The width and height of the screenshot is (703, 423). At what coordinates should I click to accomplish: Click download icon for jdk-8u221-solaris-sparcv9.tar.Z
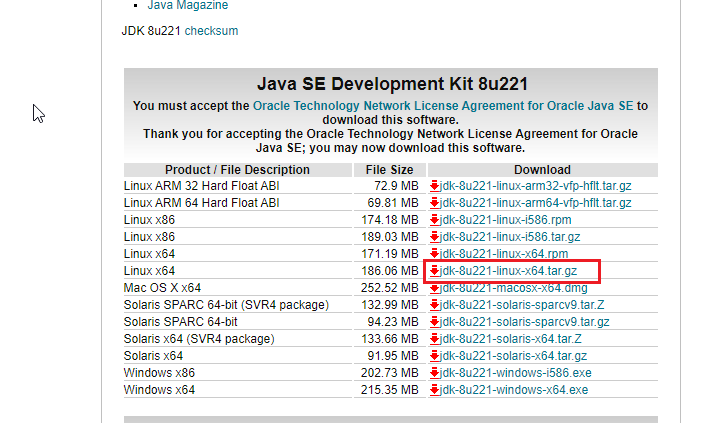[x=435, y=305]
